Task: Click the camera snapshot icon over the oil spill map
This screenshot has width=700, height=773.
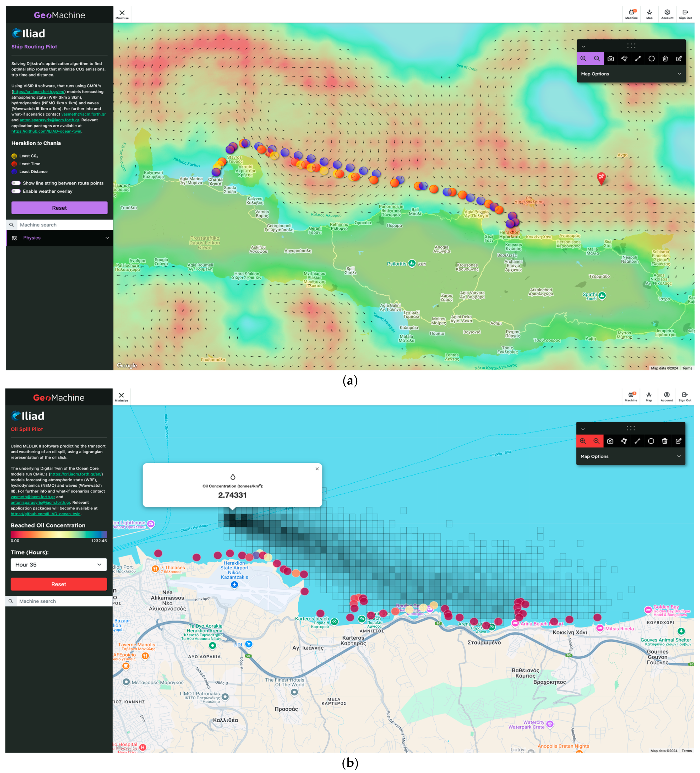Action: [610, 441]
